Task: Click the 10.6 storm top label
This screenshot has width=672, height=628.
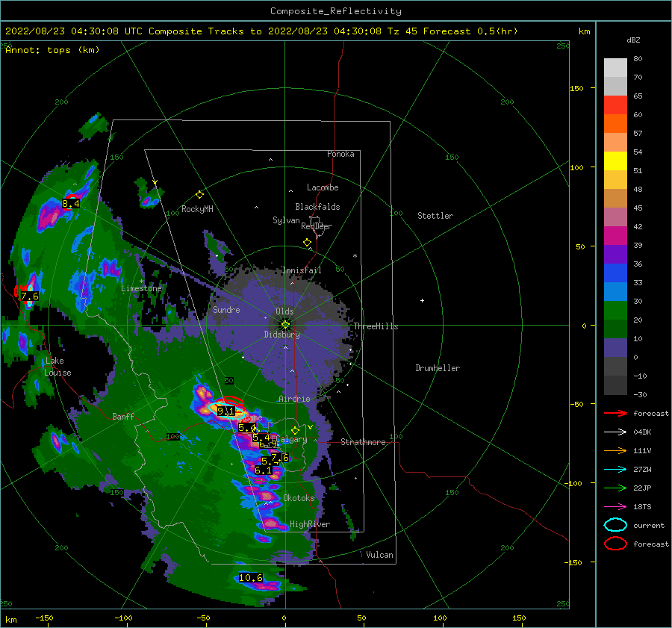Action: 251,577
